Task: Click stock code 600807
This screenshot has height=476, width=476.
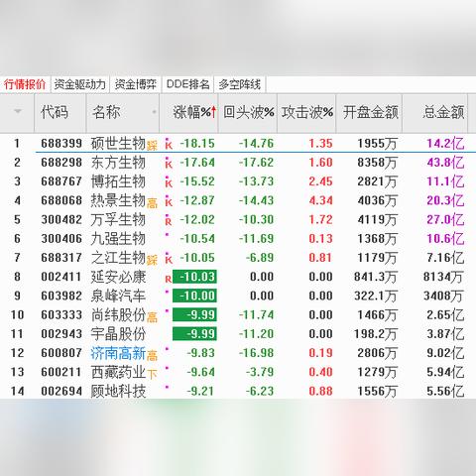Action: click(x=61, y=353)
